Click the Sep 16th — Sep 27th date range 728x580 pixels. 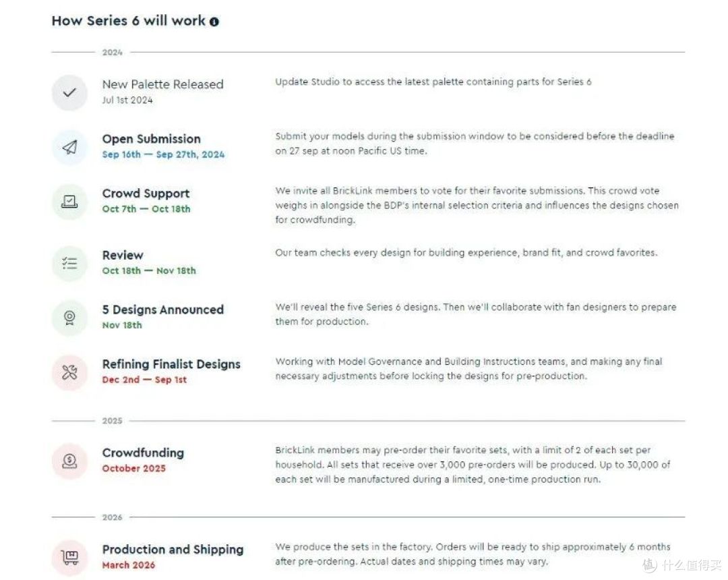163,154
